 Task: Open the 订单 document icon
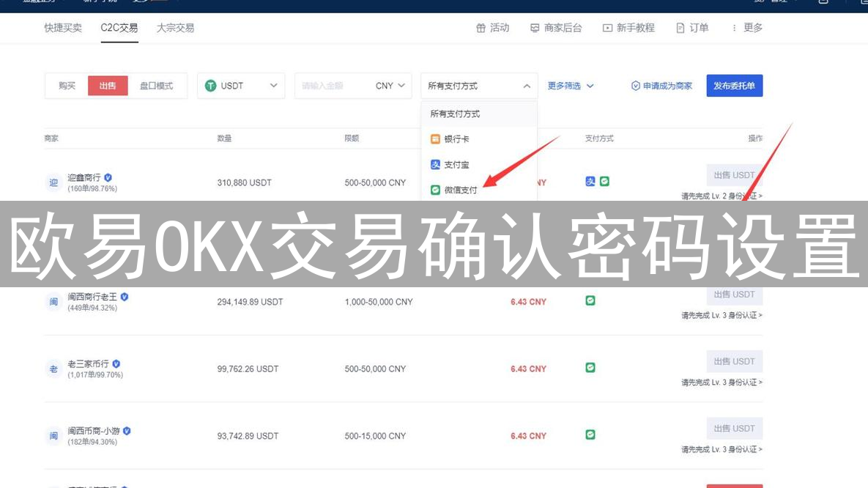pyautogui.click(x=680, y=29)
